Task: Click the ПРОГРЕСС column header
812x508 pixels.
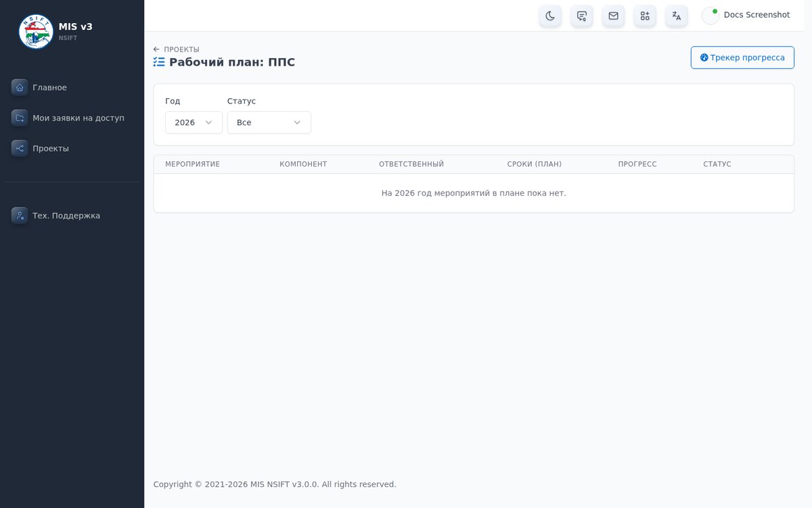Action: (x=637, y=164)
